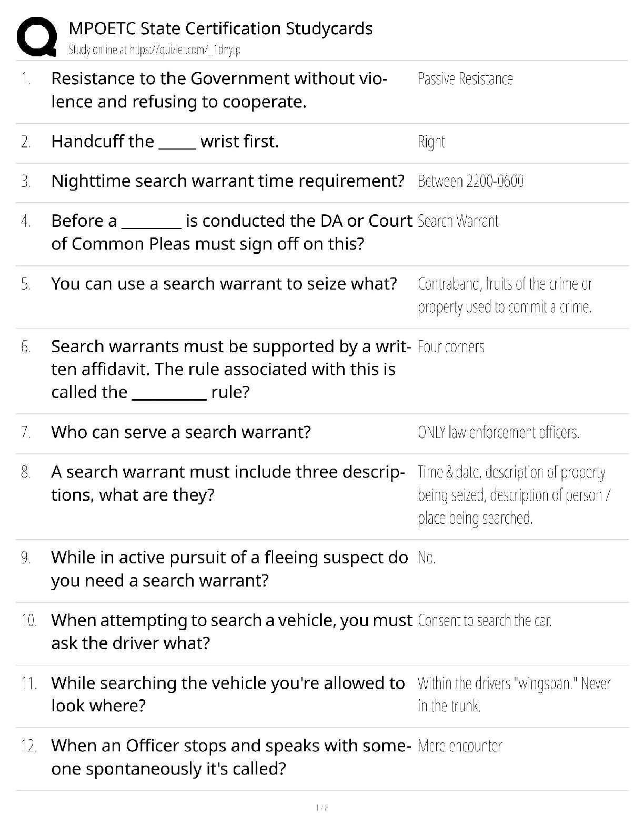Click the 'Between 2200-0600' answer
644x834 pixels.
(x=470, y=182)
